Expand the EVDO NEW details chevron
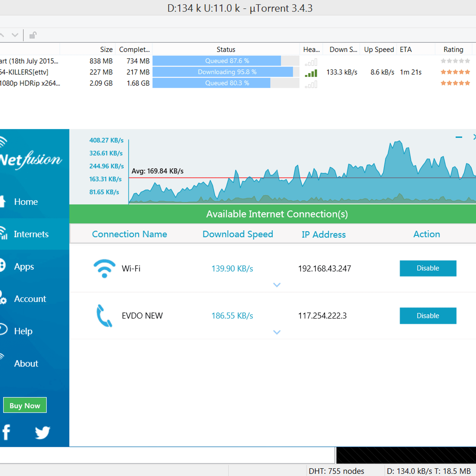This screenshot has width=476, height=476. (277, 332)
